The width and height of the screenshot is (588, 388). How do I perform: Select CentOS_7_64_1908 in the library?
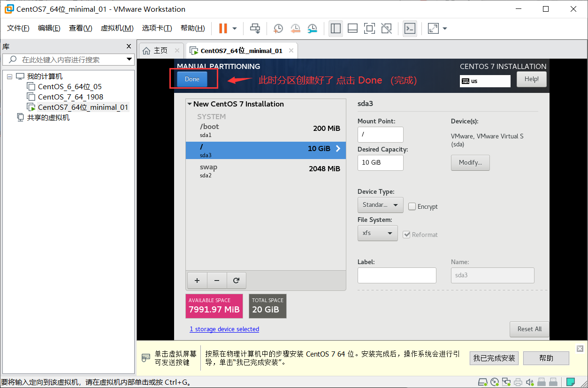pos(70,97)
